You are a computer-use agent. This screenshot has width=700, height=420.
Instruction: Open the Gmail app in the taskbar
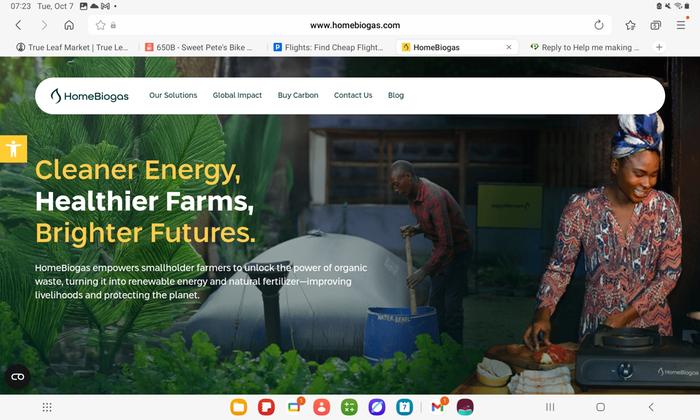438,407
